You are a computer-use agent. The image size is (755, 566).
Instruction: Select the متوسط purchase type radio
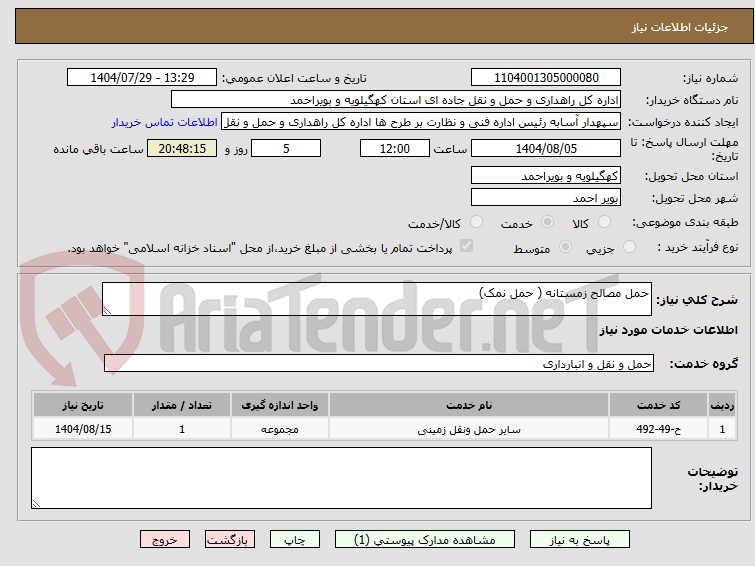[x=565, y=247]
